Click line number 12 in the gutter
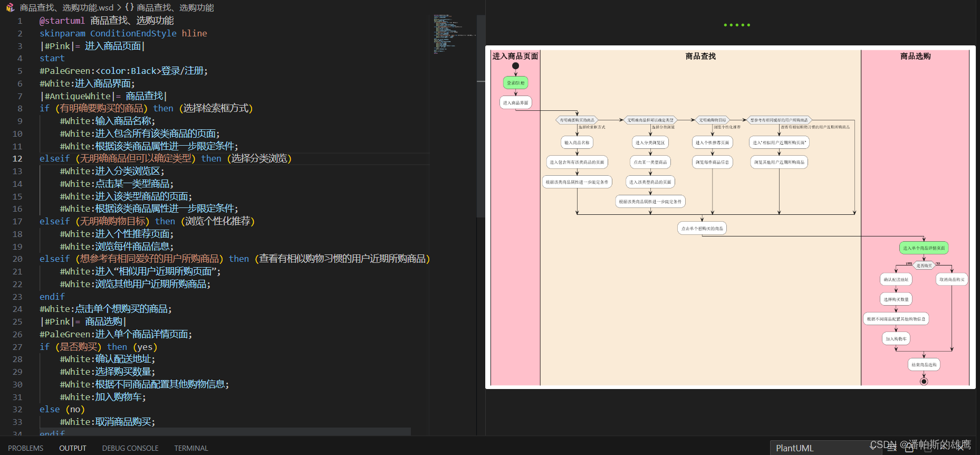Image resolution: width=980 pixels, height=455 pixels. (17, 158)
